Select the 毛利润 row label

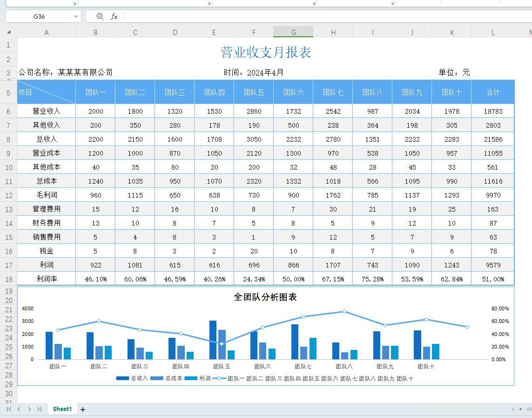[47, 195]
